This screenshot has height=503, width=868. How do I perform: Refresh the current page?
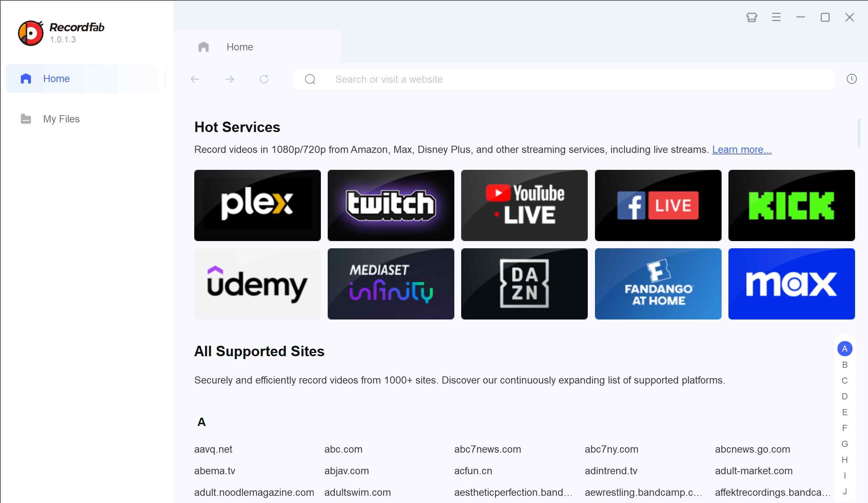coord(264,79)
